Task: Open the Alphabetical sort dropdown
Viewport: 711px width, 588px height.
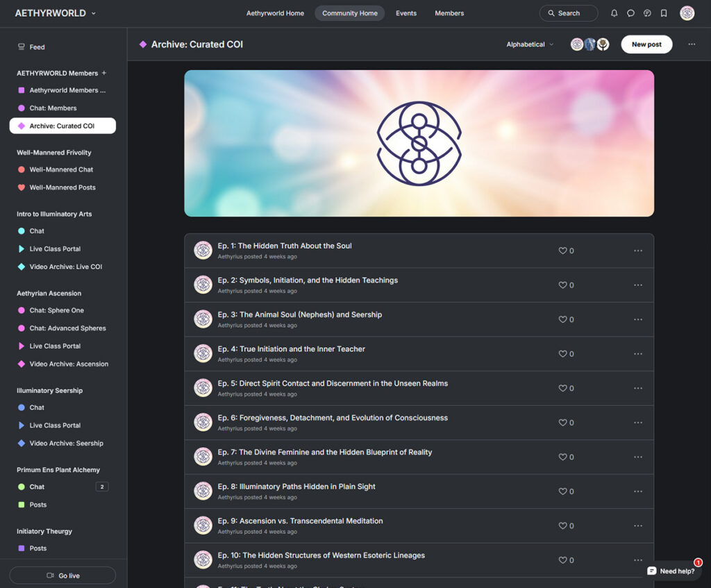Action: 530,44
